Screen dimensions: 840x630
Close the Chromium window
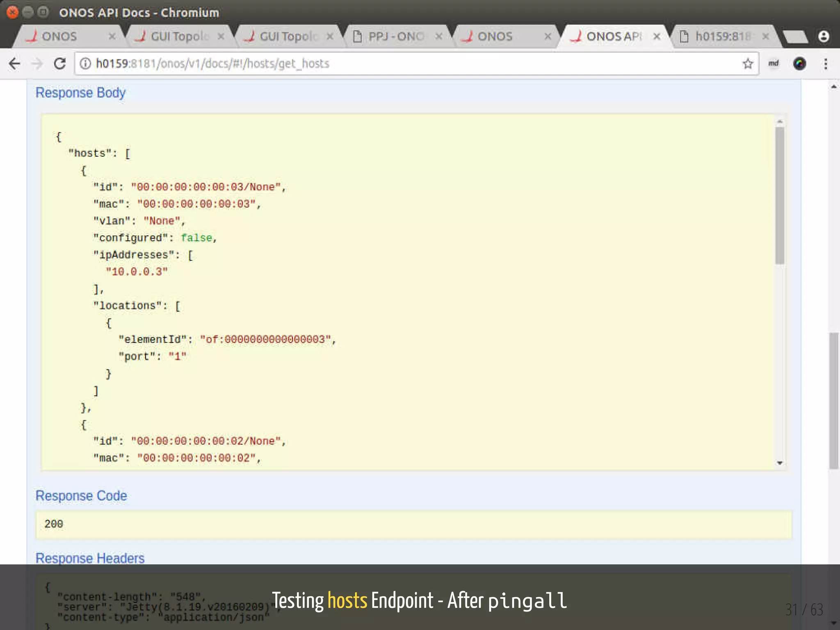[x=13, y=12]
